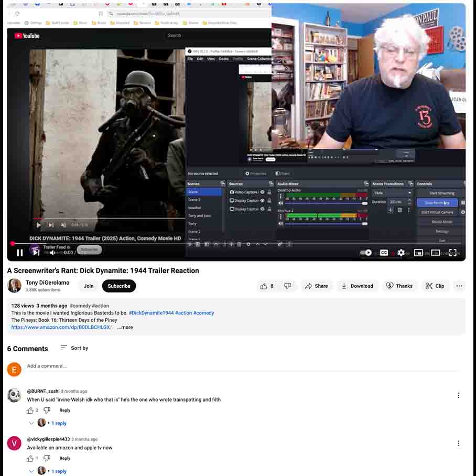The image size is (476, 476).
Task: Expand the description with ...more
Action: click(125, 327)
